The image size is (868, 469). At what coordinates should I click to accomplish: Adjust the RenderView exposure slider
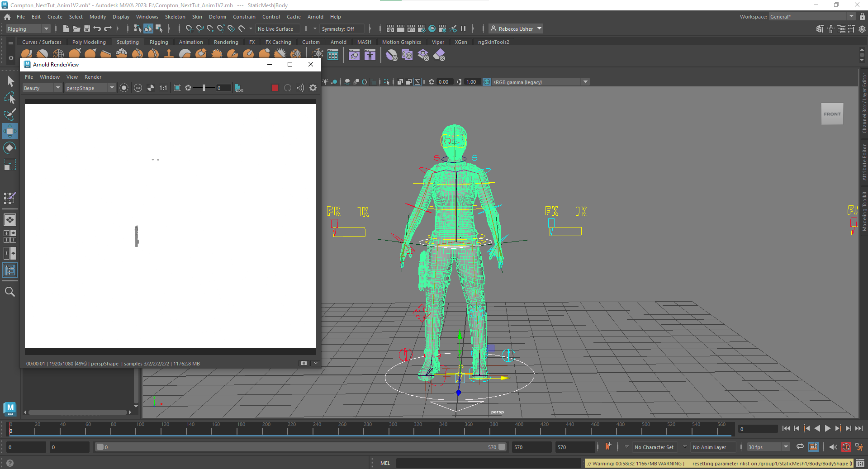click(x=204, y=88)
